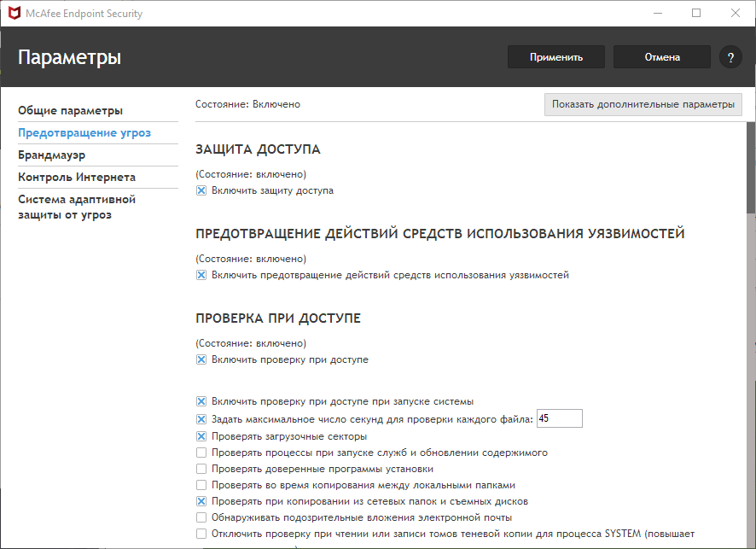Open the Брандмауэр section
Image resolution: width=756 pixels, height=549 pixels.
[x=51, y=155]
